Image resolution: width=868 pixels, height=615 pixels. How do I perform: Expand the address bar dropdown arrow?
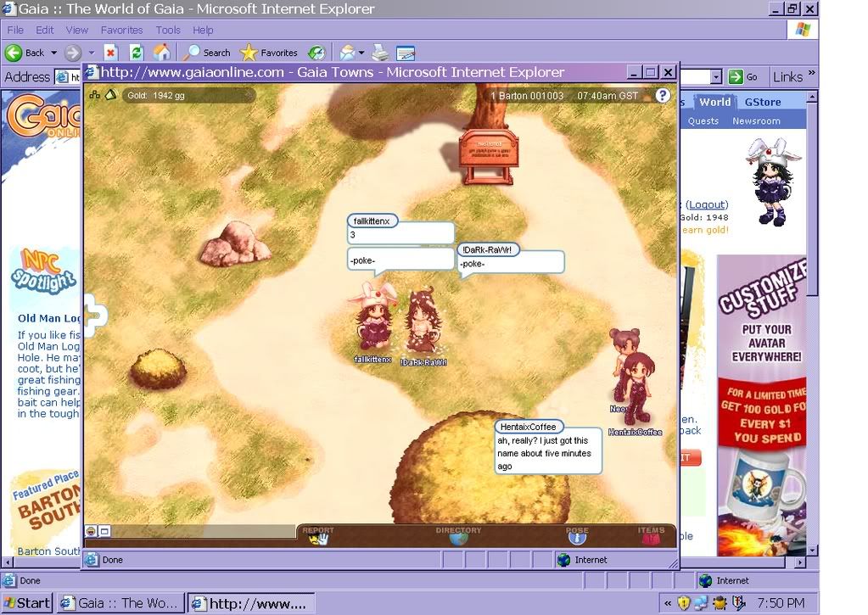tap(716, 76)
